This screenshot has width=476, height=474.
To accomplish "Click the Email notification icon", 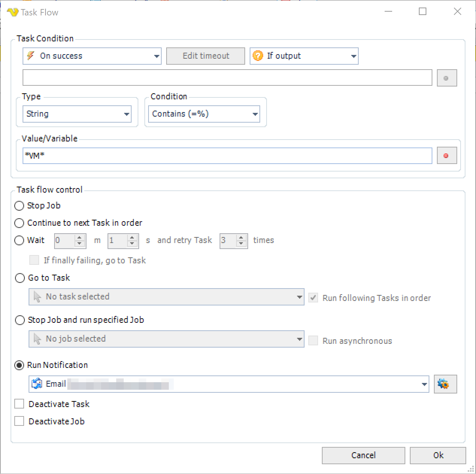I will pos(37,384).
